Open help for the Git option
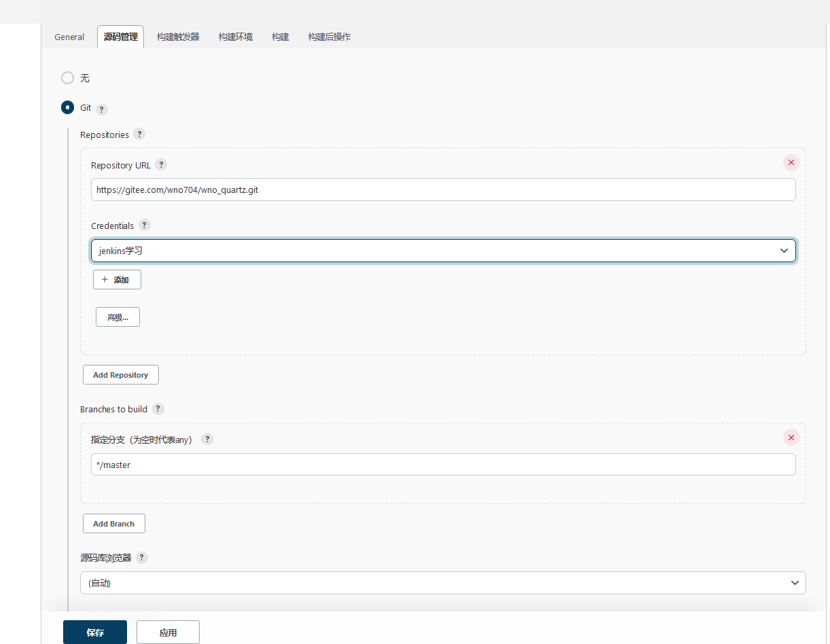 pyautogui.click(x=102, y=109)
